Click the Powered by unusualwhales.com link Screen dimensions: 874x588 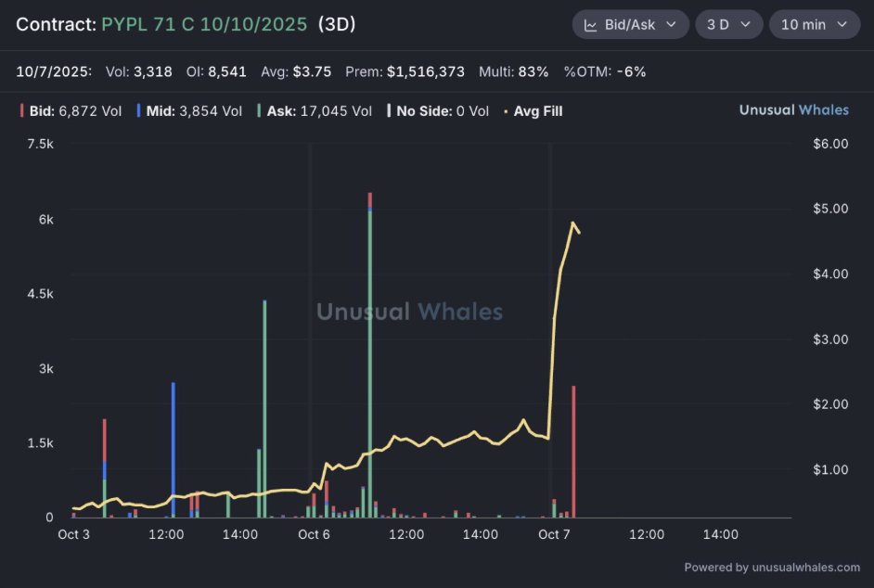[772, 568]
